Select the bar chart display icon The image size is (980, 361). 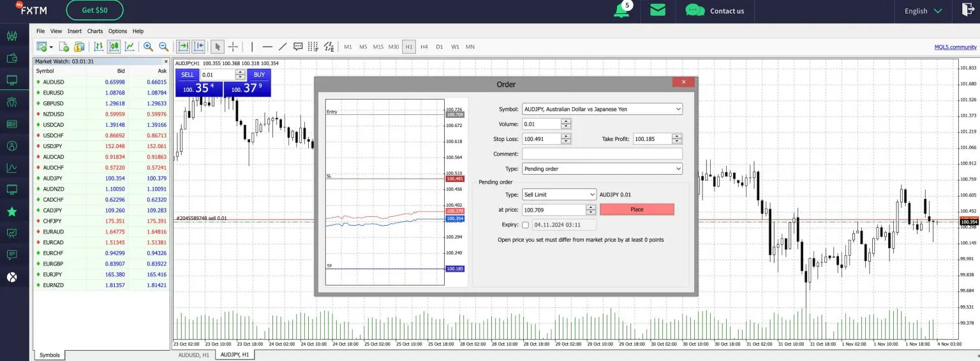click(x=99, y=47)
